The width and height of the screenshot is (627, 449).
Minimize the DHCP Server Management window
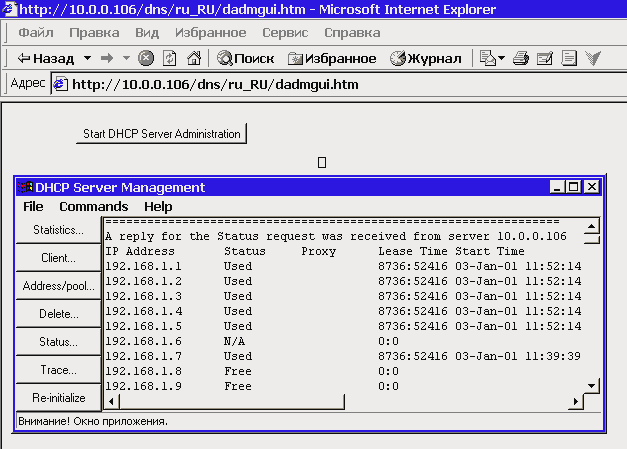(557, 187)
